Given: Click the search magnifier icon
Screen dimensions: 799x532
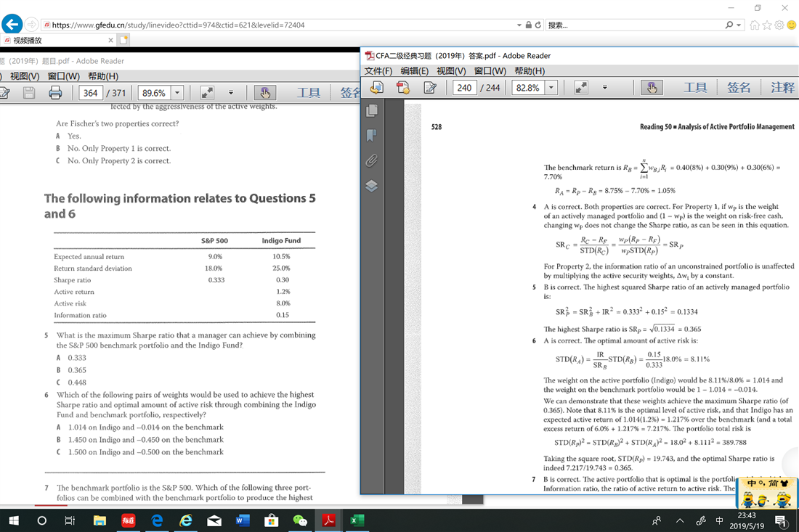Looking at the screenshot, I should pyautogui.click(x=729, y=25).
